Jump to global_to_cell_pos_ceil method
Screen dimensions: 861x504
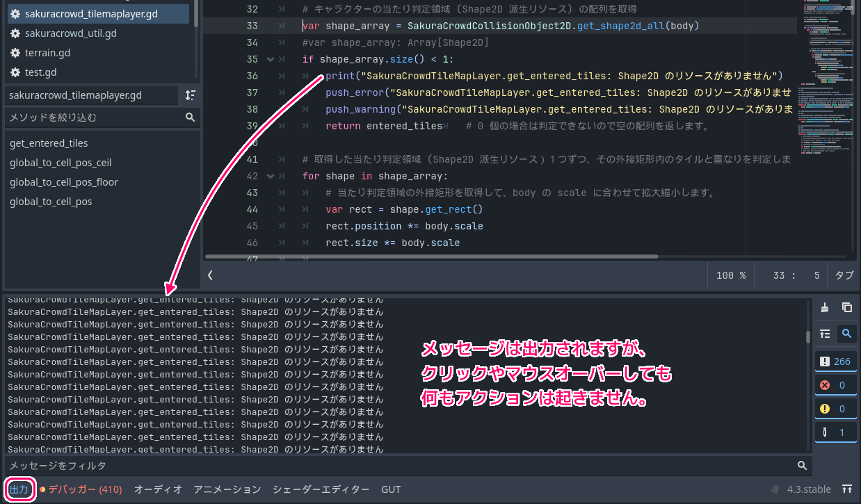[x=61, y=163]
